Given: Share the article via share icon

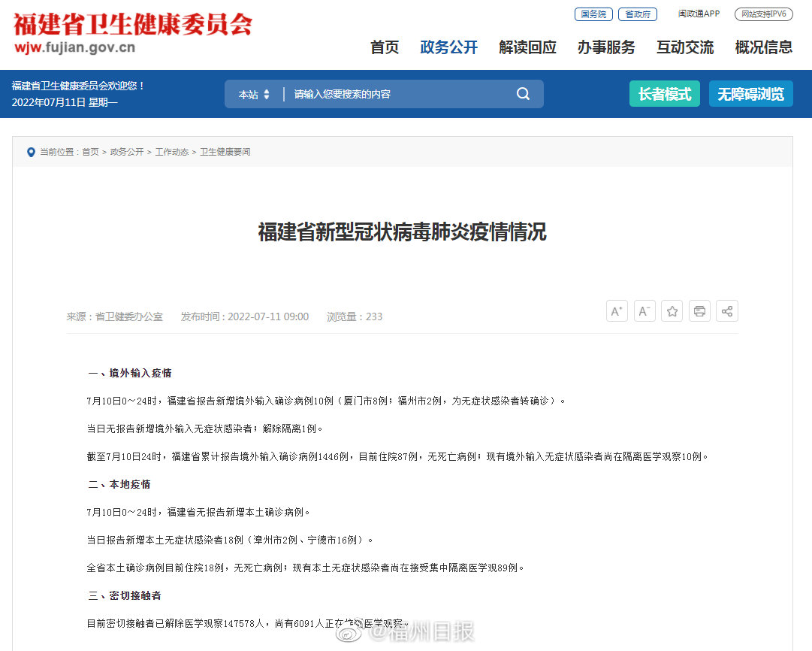Looking at the screenshot, I should point(727,311).
